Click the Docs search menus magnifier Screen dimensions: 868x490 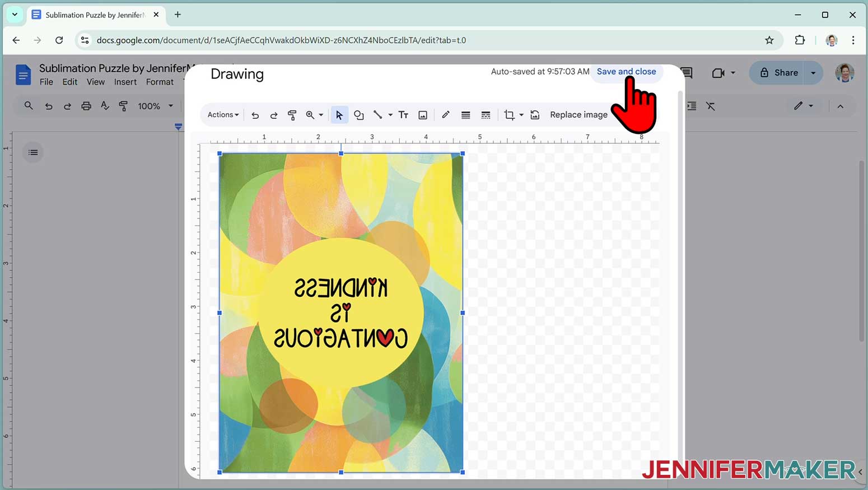pos(29,106)
